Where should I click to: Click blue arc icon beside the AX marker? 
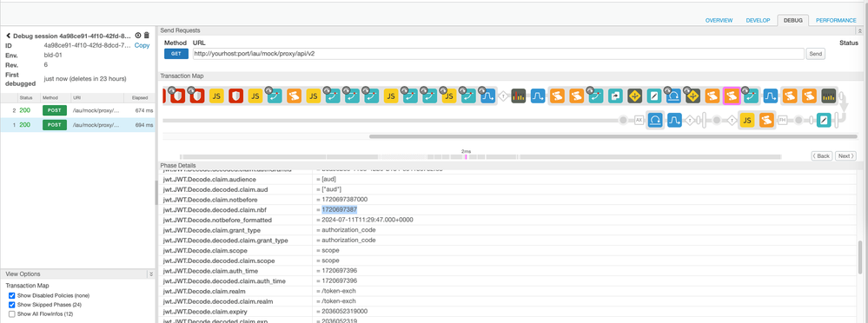655,120
